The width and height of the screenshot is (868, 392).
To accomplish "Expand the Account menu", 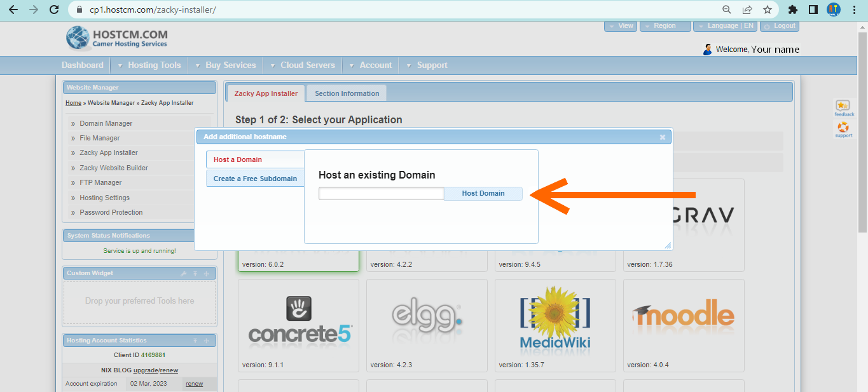I will tap(370, 65).
